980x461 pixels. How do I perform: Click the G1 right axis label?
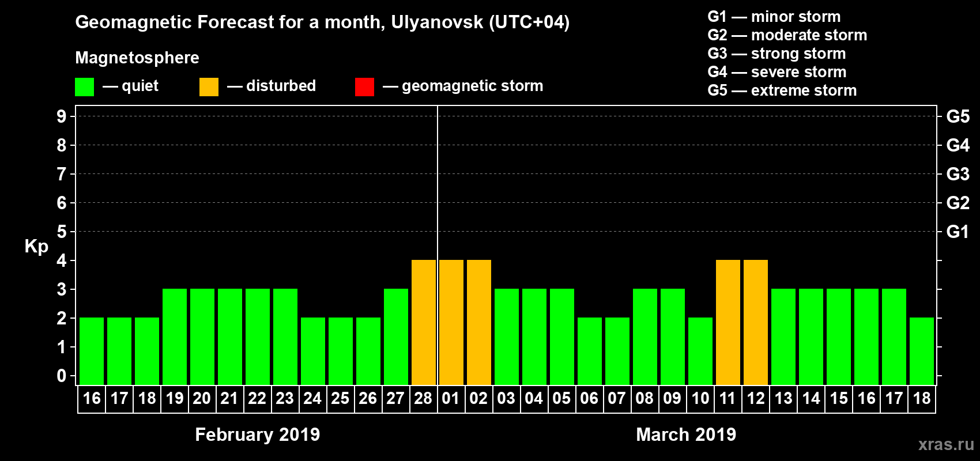point(958,232)
